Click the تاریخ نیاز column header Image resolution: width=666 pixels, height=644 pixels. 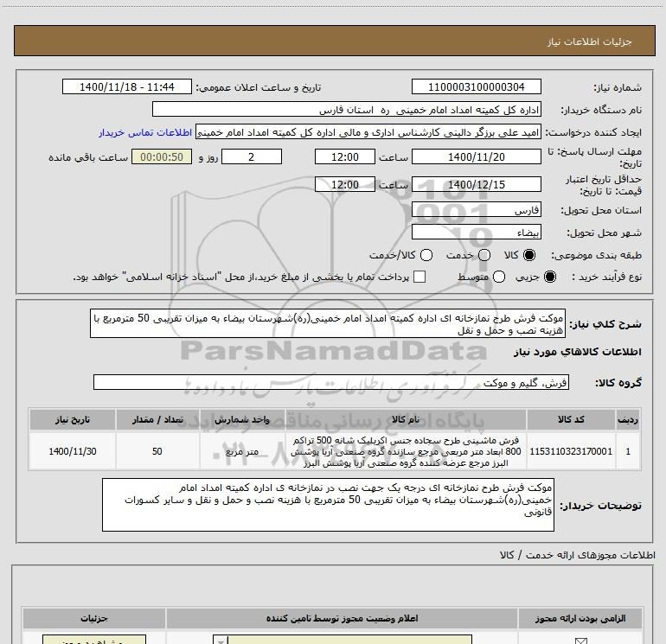[72, 419]
